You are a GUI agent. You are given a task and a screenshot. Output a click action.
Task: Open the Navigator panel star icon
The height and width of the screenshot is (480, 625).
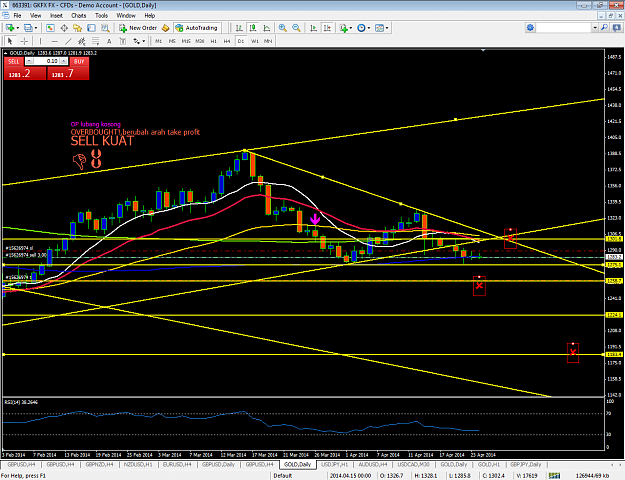point(77,28)
